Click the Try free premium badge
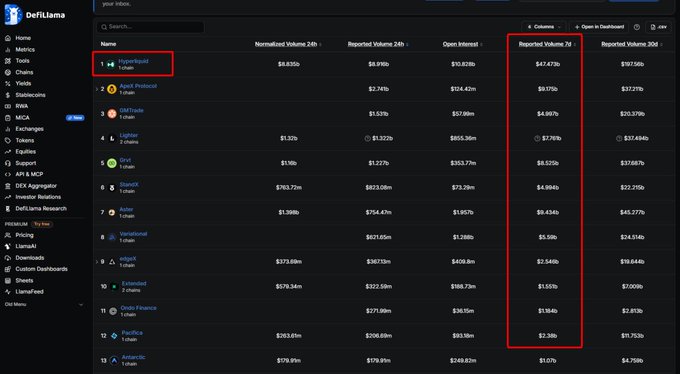The height and width of the screenshot is (374, 680). coord(42,224)
